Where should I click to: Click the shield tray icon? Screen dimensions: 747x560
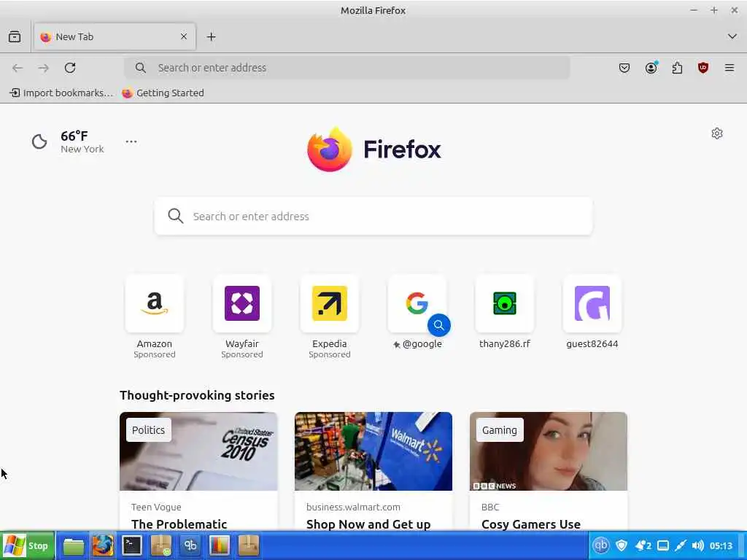coord(622,545)
